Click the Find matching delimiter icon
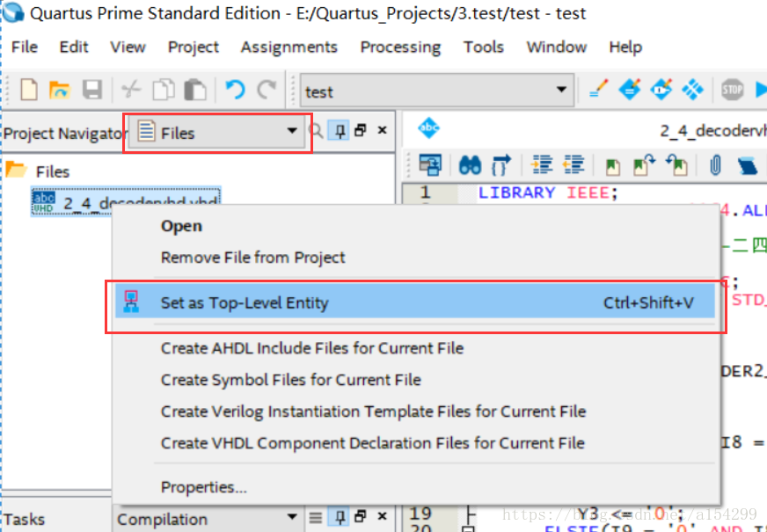The width and height of the screenshot is (767, 532). pos(501,165)
